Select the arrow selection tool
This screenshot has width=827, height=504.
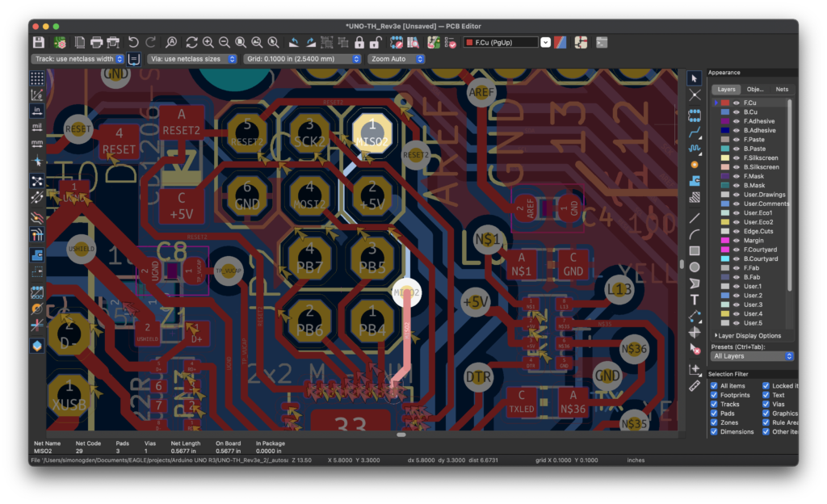click(695, 78)
